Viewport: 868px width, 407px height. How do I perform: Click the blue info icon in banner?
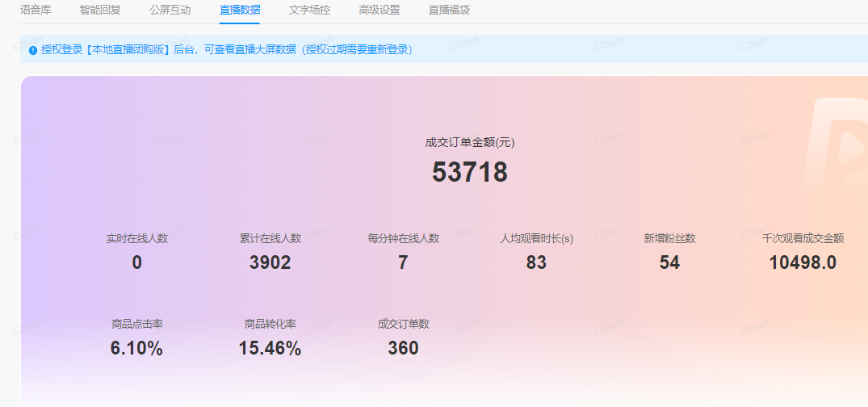click(x=33, y=50)
